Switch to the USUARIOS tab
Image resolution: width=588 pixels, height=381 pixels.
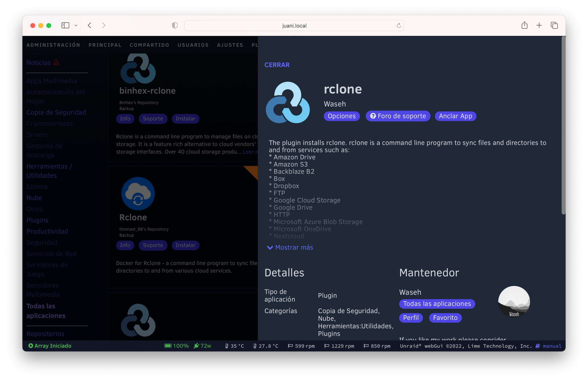(x=193, y=45)
